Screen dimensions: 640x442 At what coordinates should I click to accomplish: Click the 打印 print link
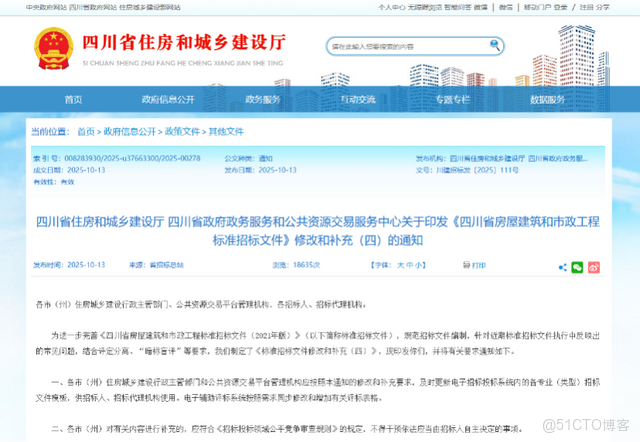coord(479,265)
